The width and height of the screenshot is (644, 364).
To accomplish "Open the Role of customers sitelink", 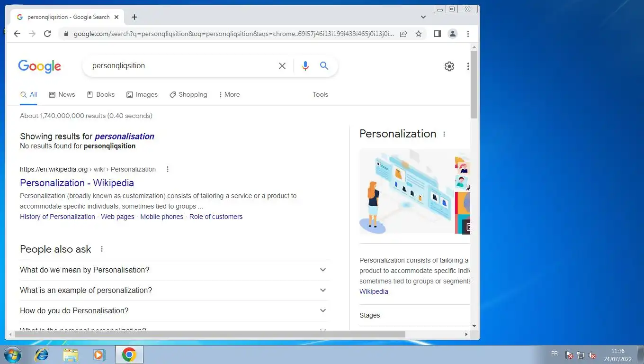I will click(x=216, y=217).
